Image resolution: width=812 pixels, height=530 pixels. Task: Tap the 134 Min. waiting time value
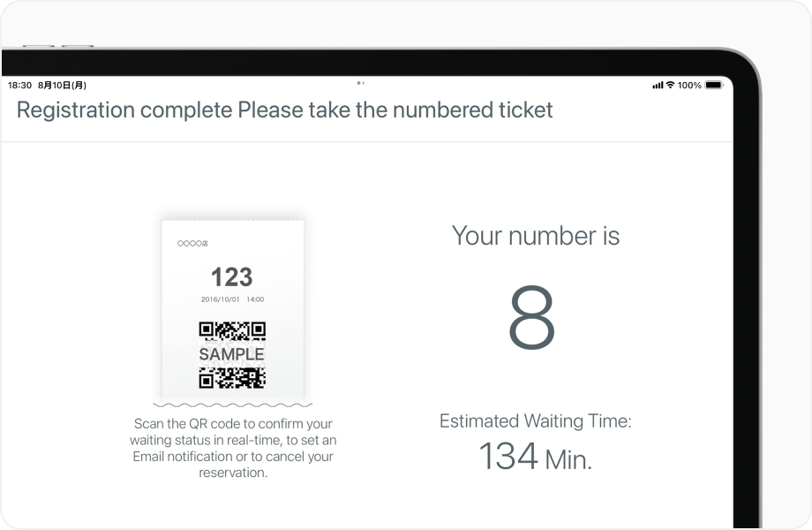click(536, 457)
